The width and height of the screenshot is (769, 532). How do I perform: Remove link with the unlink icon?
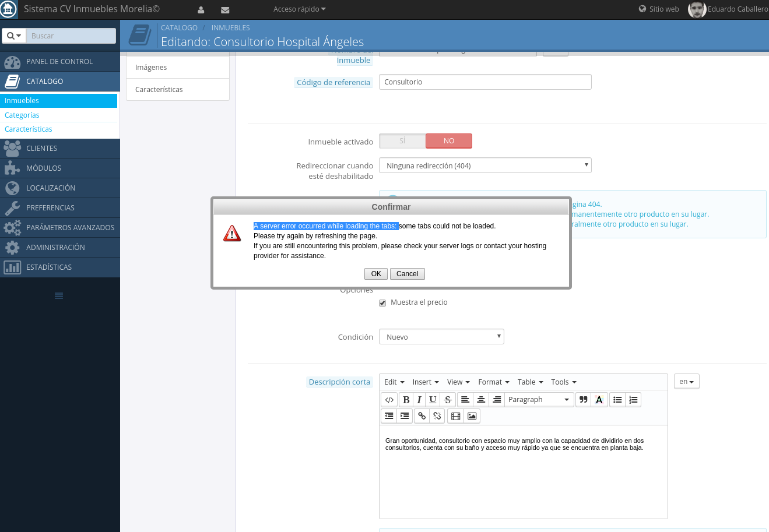pos(437,416)
